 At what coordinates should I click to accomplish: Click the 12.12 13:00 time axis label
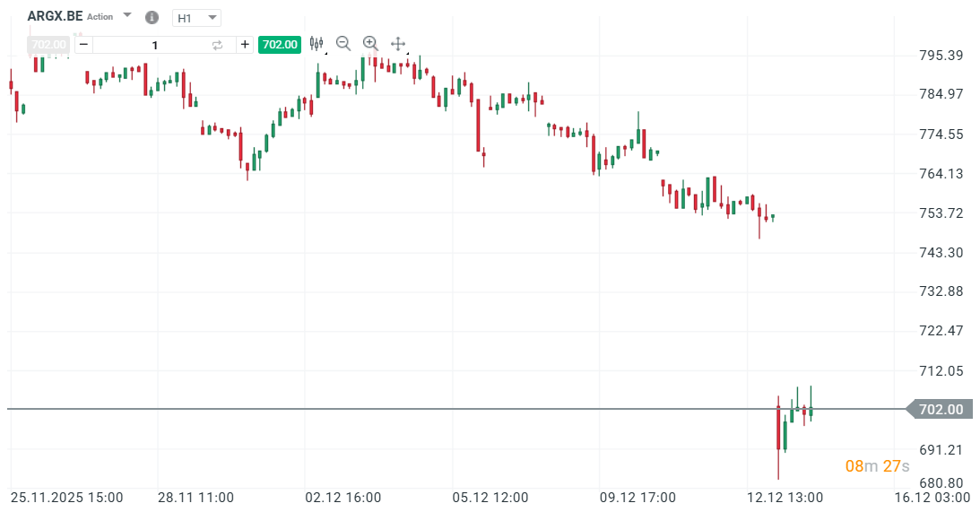(785, 497)
